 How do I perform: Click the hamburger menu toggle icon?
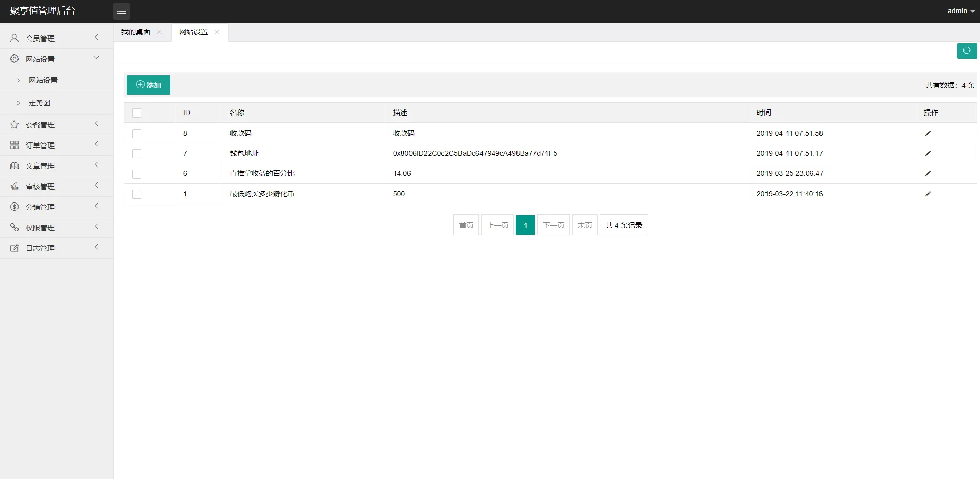click(121, 11)
